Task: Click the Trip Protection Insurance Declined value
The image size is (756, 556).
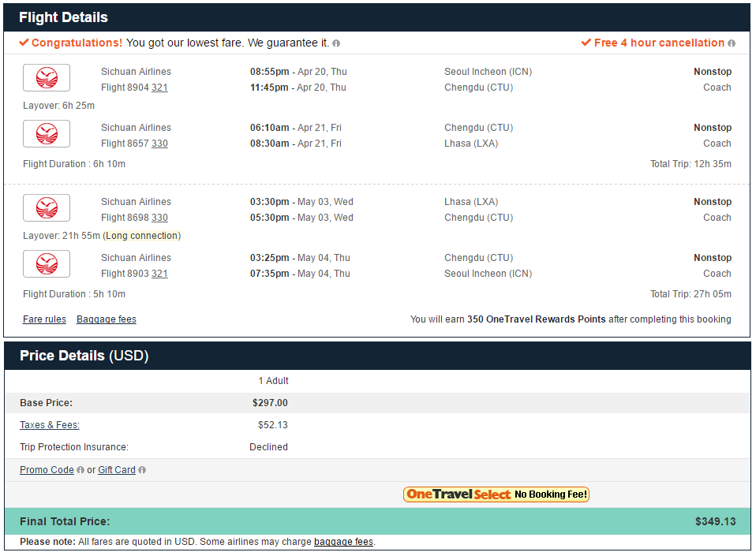Action: tap(268, 447)
